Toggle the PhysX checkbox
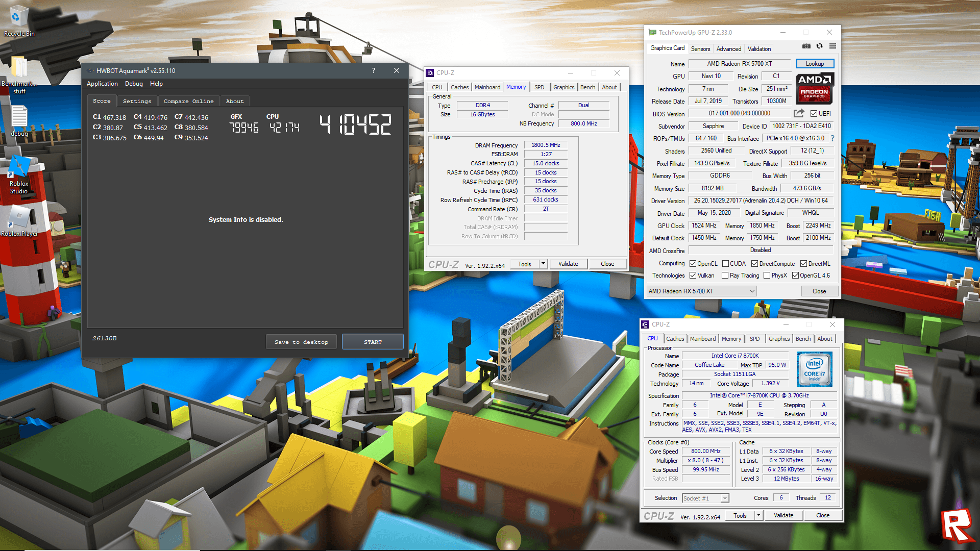980x551 pixels. click(767, 275)
